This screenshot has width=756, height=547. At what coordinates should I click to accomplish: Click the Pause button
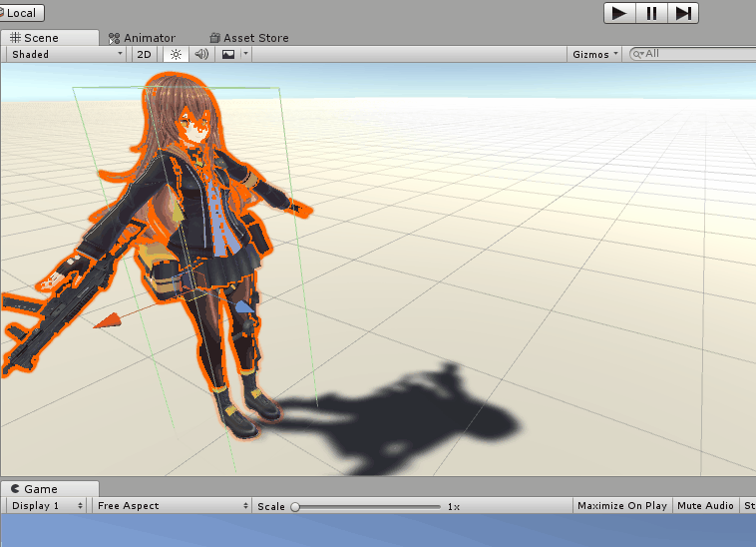click(651, 13)
